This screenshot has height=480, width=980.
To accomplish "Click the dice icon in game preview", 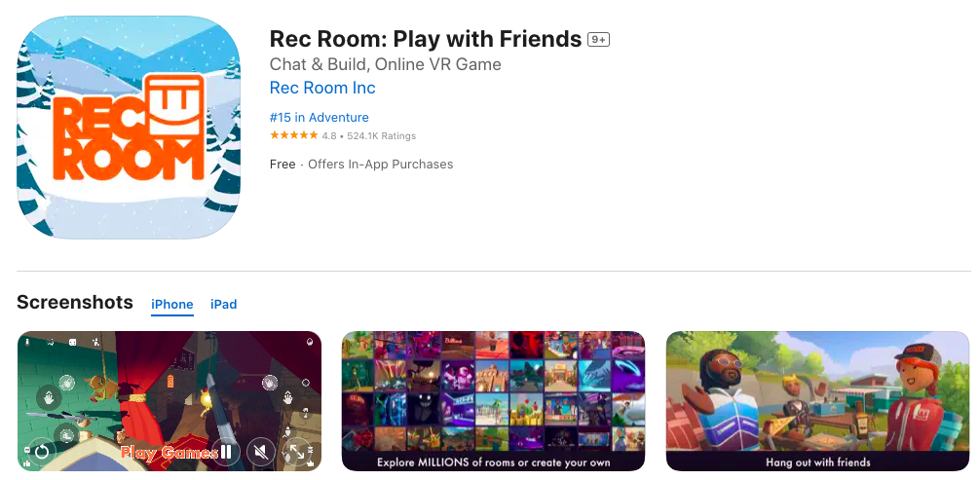I will click(x=72, y=343).
